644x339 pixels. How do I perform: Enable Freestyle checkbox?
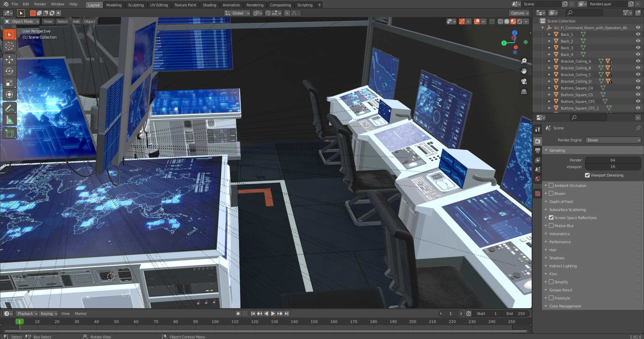(551, 298)
